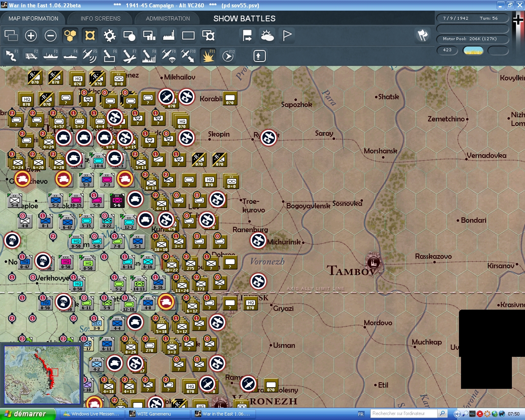Open the factory locations display

[x=169, y=36]
